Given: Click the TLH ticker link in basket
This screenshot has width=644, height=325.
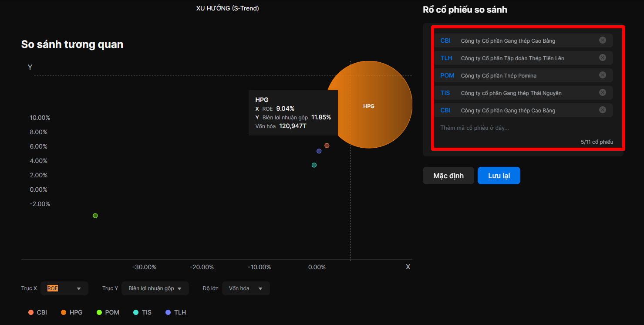Looking at the screenshot, I should tap(446, 58).
